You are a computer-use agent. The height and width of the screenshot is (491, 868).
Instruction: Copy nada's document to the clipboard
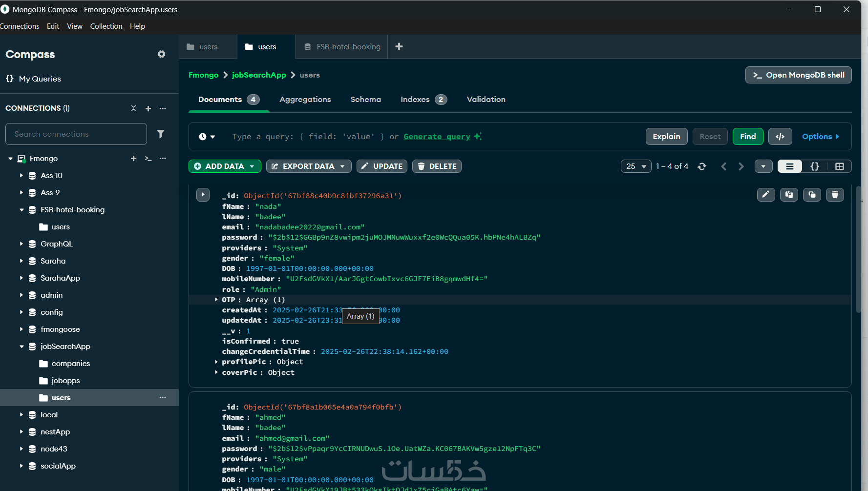click(789, 195)
